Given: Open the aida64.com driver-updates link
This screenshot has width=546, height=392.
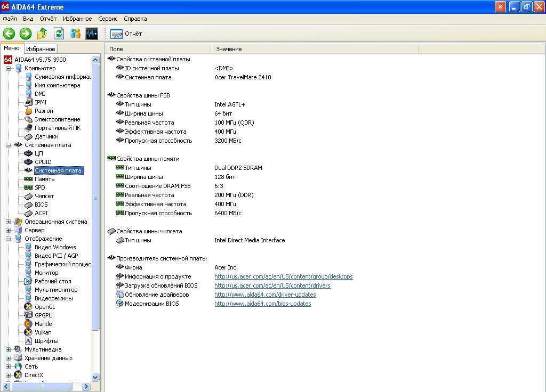Looking at the screenshot, I should point(265,295).
